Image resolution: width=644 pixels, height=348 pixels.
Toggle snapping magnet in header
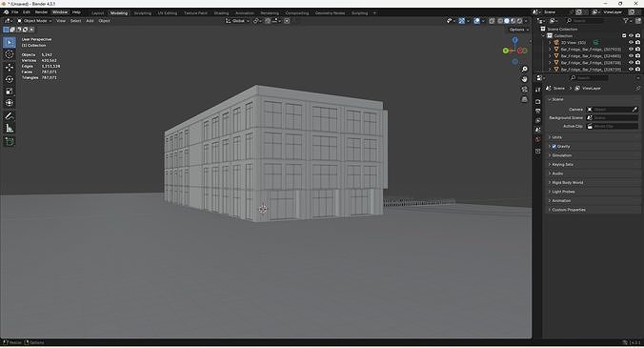268,21
